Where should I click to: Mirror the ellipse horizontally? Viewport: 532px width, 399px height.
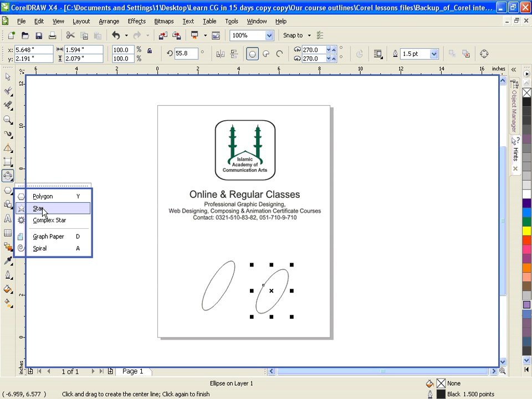[221, 54]
